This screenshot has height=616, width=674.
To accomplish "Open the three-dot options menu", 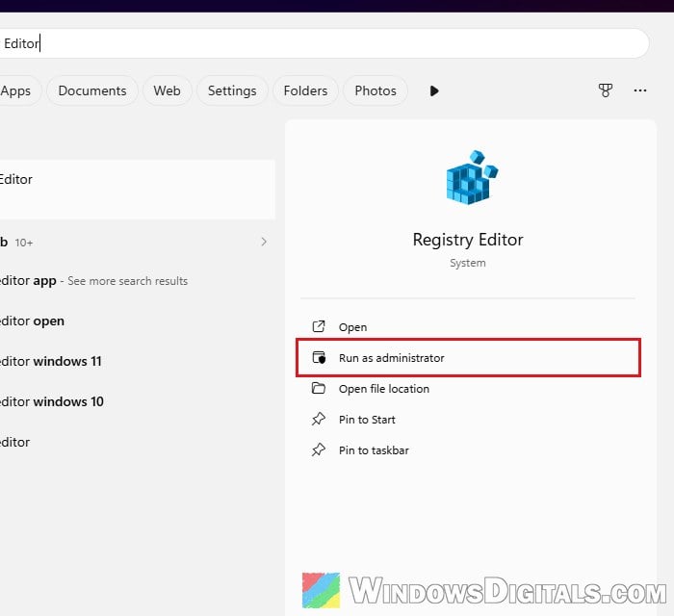I will 640,90.
